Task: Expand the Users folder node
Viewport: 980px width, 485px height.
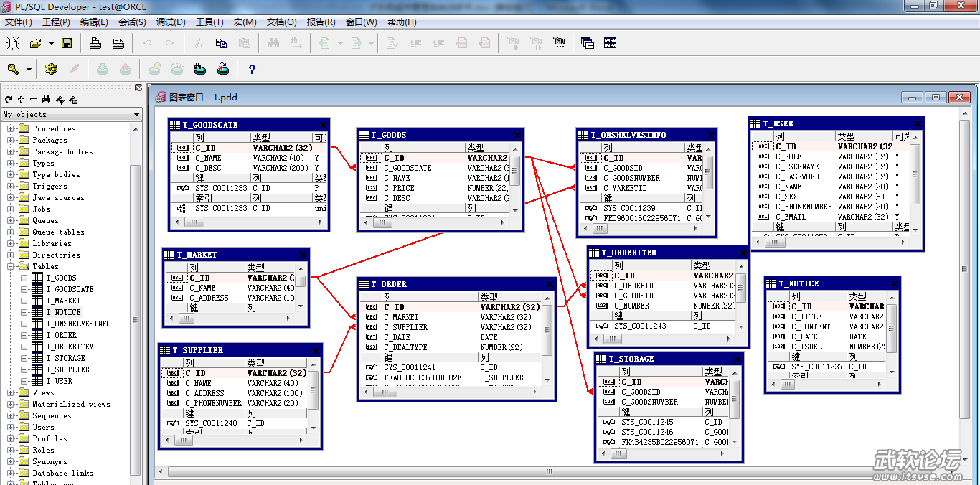Action: pyautogui.click(x=11, y=428)
